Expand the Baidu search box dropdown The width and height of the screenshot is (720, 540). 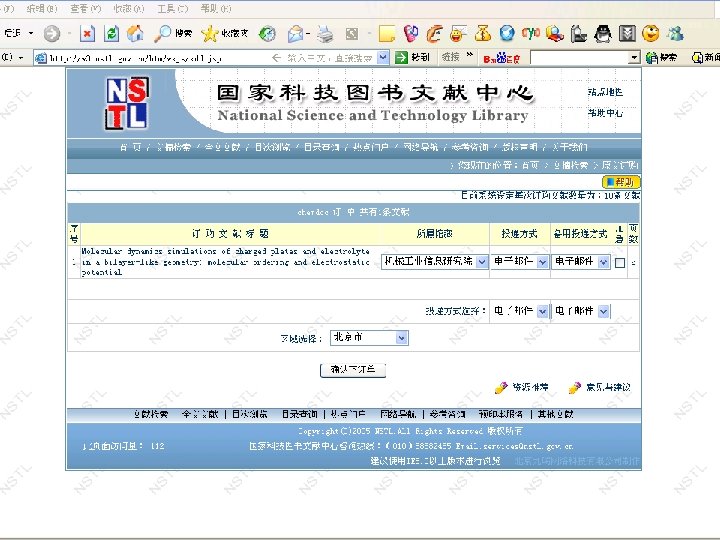634,58
